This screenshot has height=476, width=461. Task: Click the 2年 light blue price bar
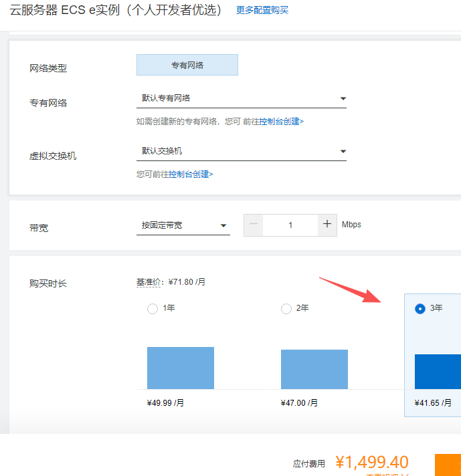(314, 369)
